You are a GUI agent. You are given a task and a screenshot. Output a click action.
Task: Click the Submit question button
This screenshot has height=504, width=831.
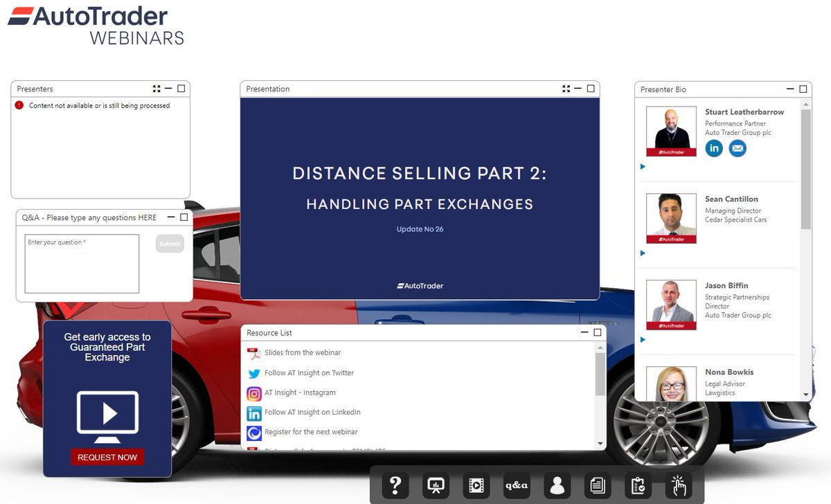click(170, 244)
